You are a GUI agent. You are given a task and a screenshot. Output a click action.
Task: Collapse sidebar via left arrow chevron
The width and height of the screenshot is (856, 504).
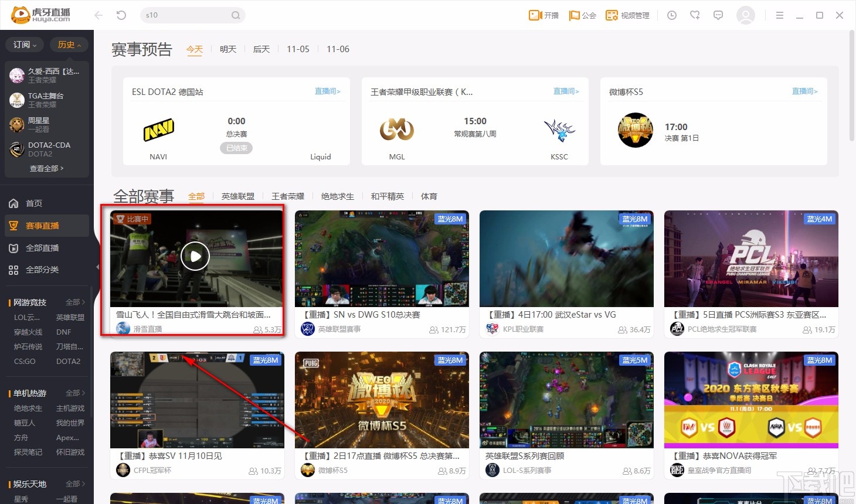97,267
